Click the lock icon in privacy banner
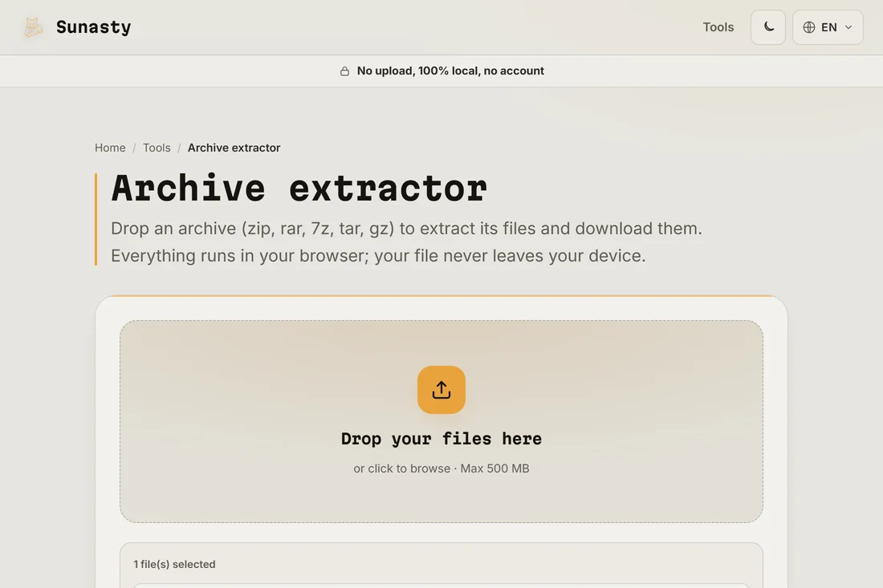Screen dimensions: 883x588 click(x=344, y=71)
